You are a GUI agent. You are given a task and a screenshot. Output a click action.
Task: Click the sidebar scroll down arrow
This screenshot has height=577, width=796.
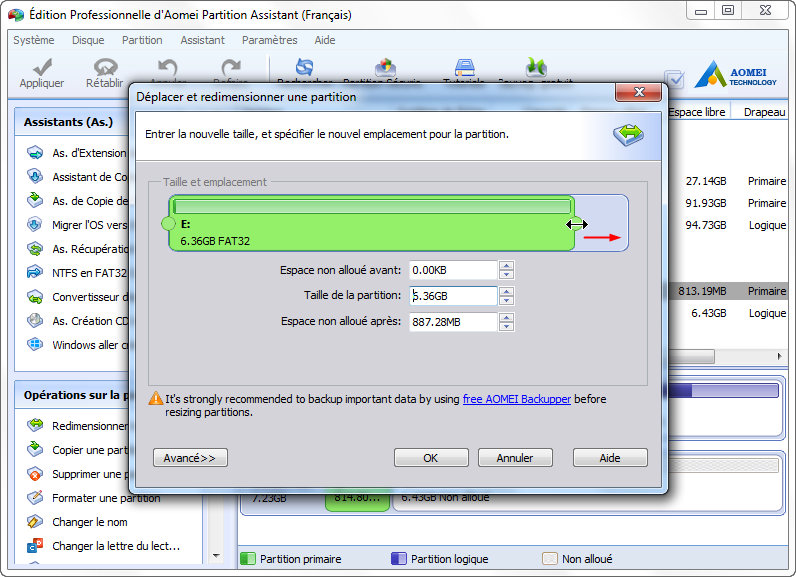point(217,556)
